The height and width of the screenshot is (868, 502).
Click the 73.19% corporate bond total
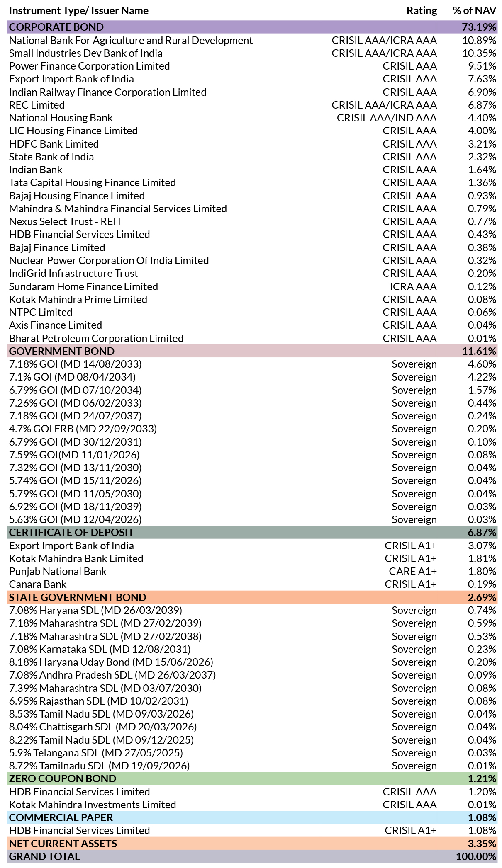479,27
